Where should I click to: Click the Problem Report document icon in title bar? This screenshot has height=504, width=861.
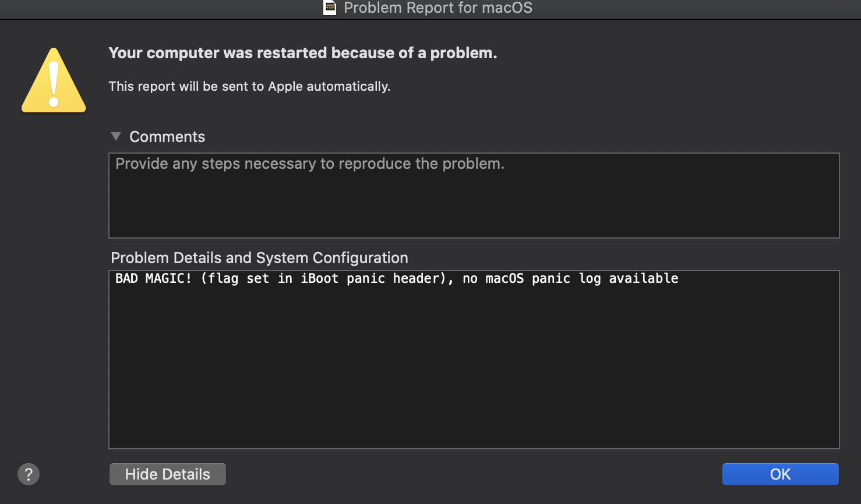point(330,8)
